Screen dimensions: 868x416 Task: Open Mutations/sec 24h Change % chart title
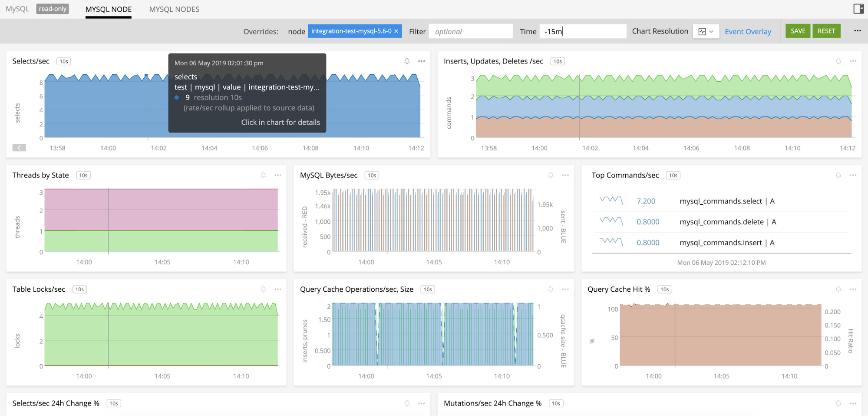tap(492, 403)
